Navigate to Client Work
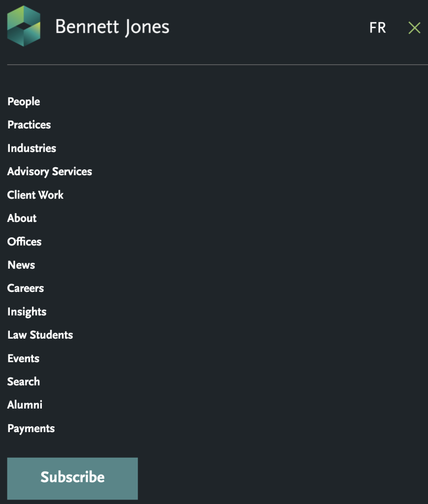Screen dimensions: 428x504 (35, 195)
